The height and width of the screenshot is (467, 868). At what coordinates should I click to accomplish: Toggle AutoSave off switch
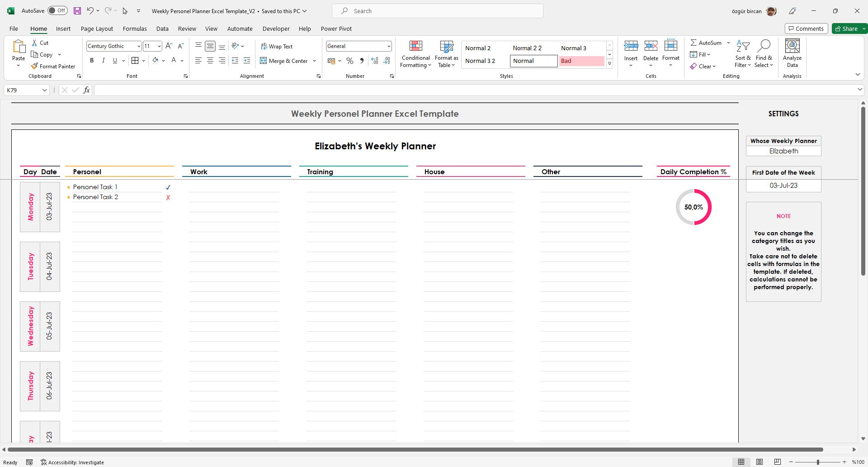[57, 10]
